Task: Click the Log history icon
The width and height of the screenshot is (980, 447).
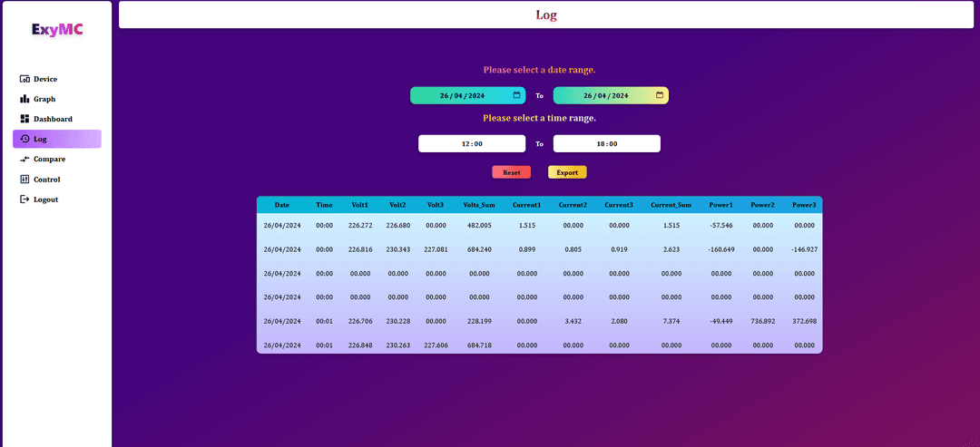Action: point(24,139)
